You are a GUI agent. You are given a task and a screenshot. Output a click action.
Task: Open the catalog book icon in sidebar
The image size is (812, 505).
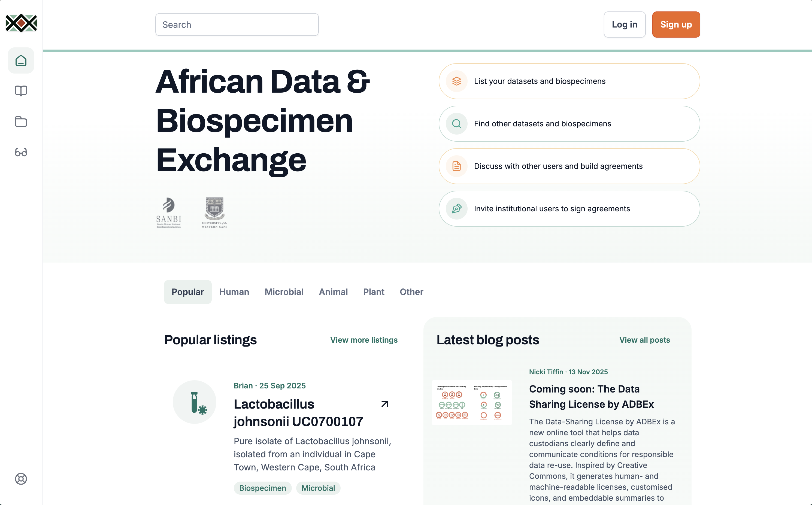[21, 90]
